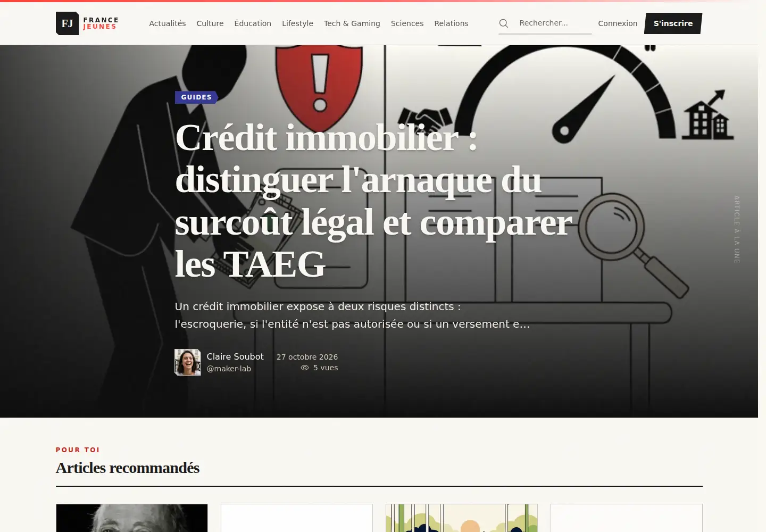Open the Culture section

(210, 23)
